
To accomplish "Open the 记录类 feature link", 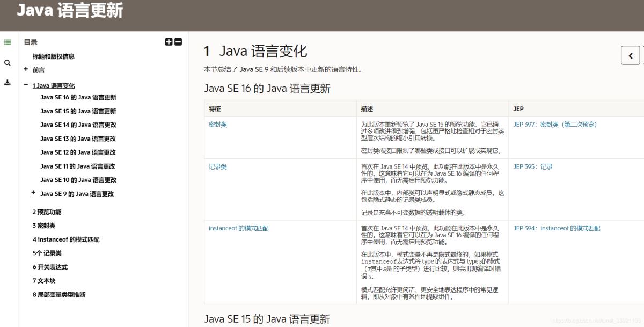I will pos(217,166).
